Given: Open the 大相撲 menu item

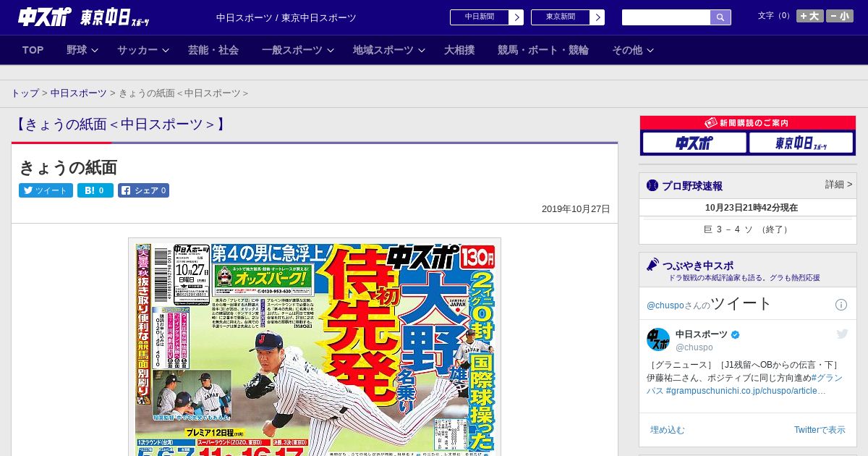Looking at the screenshot, I should [459, 50].
